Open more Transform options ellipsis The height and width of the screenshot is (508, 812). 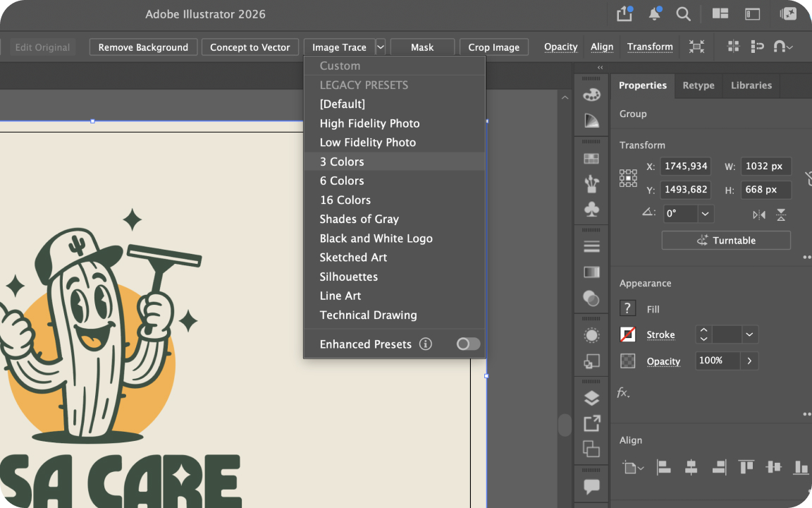tap(807, 257)
